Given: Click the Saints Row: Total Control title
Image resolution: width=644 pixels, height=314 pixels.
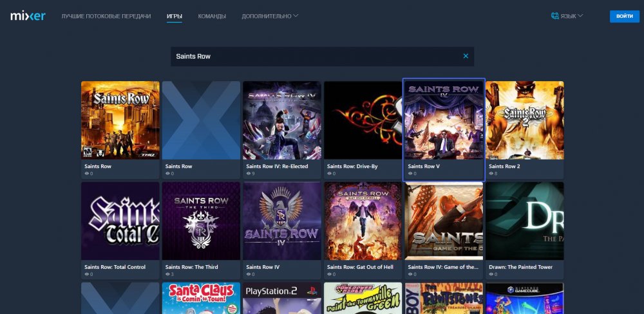Looking at the screenshot, I should pyautogui.click(x=115, y=267).
